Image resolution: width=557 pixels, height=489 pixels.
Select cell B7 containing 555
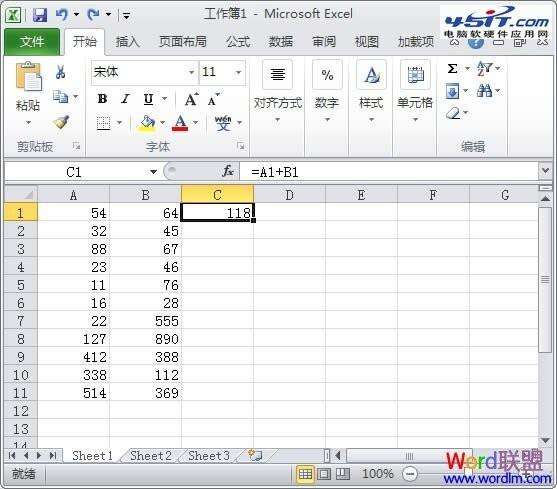pyautogui.click(x=146, y=321)
